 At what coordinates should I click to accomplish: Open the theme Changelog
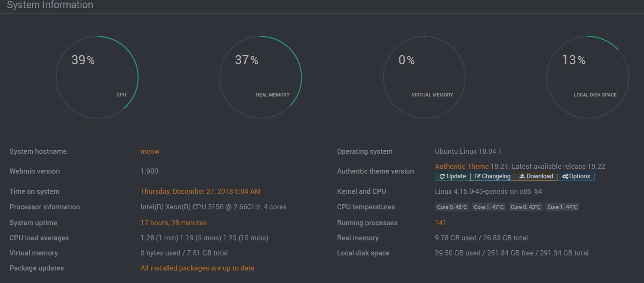click(x=492, y=177)
